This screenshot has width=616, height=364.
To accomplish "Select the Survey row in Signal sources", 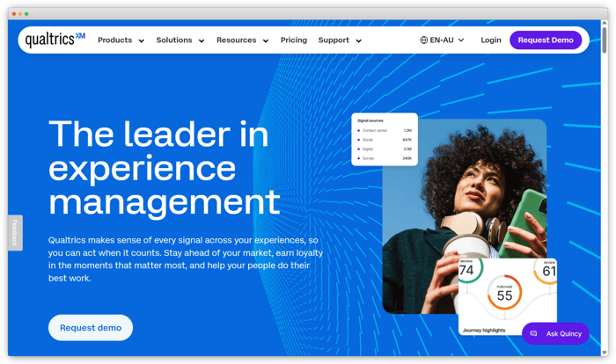I will pyautogui.click(x=385, y=158).
